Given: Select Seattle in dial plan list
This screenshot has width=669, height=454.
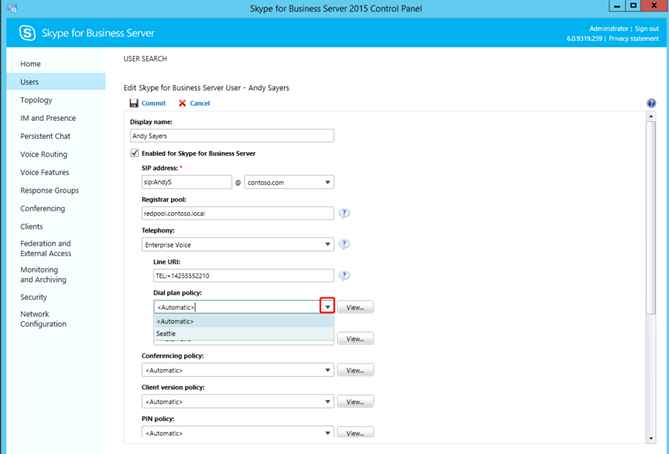Looking at the screenshot, I should click(x=243, y=334).
